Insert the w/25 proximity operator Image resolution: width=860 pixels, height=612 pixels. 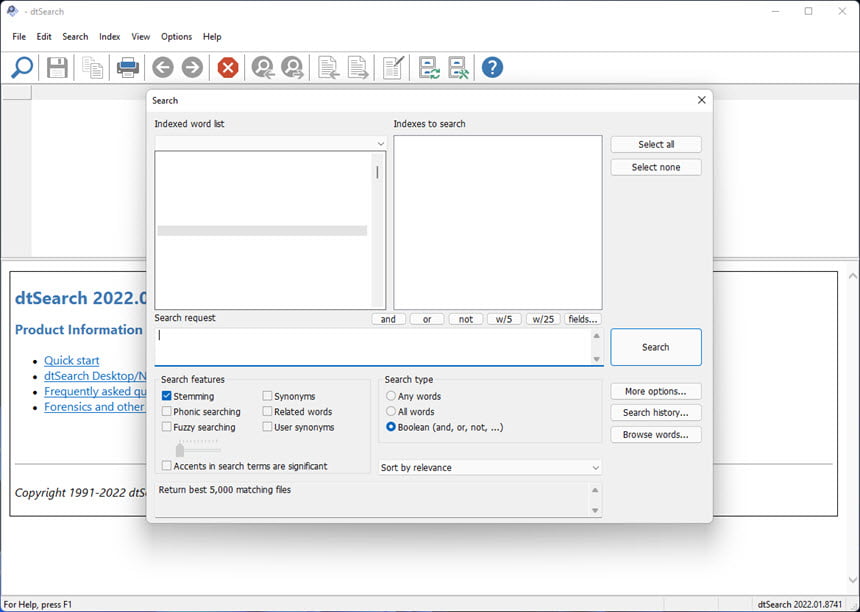(543, 319)
